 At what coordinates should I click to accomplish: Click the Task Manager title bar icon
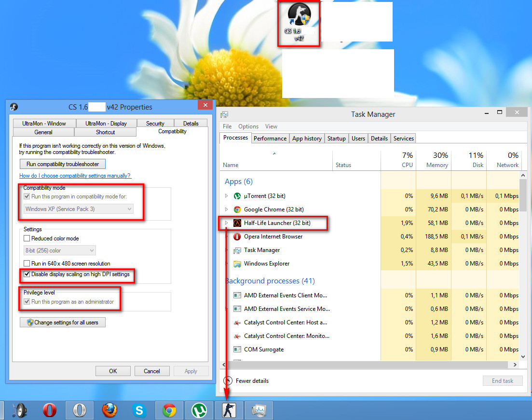pos(224,114)
